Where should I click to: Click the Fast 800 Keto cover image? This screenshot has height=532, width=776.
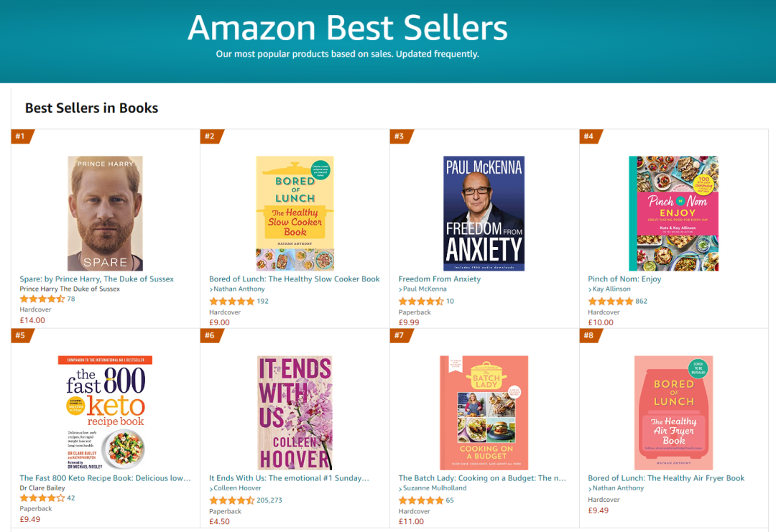tap(105, 413)
